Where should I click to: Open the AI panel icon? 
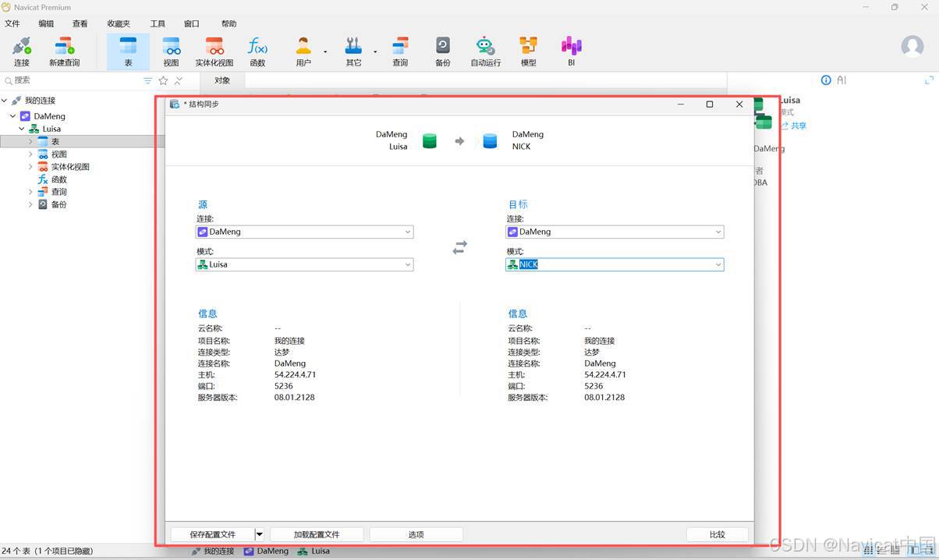click(x=842, y=80)
